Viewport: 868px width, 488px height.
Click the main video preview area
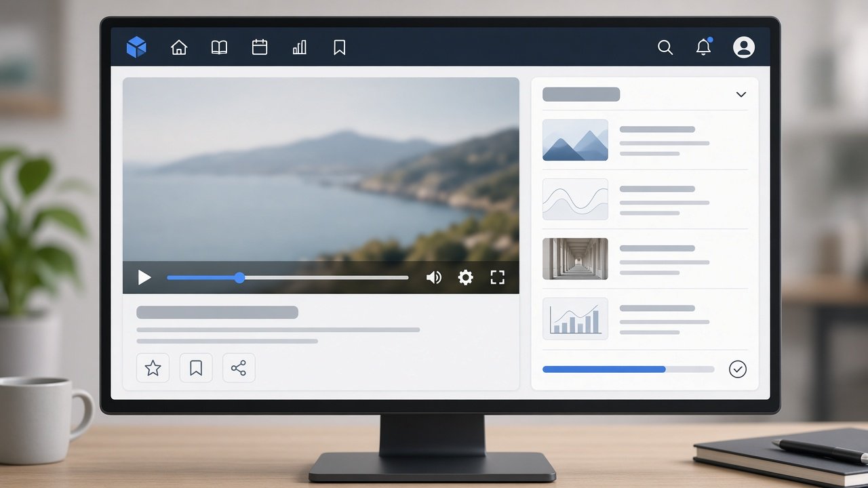[x=321, y=169]
